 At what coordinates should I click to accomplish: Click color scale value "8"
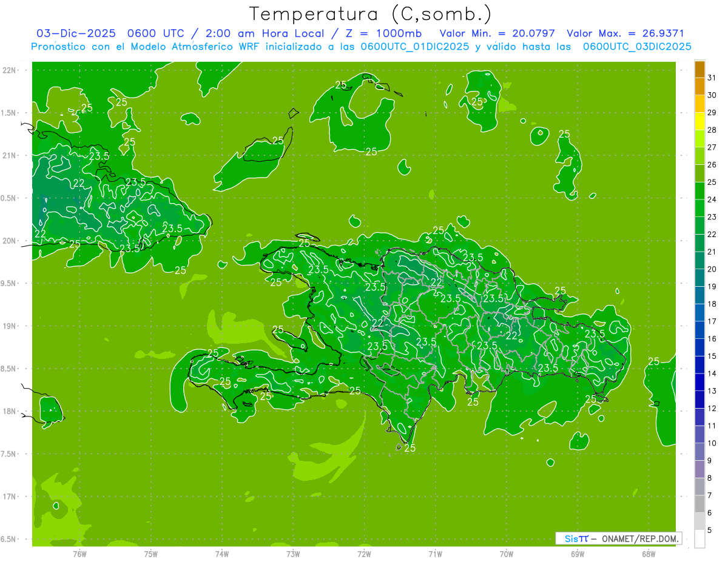coord(709,479)
